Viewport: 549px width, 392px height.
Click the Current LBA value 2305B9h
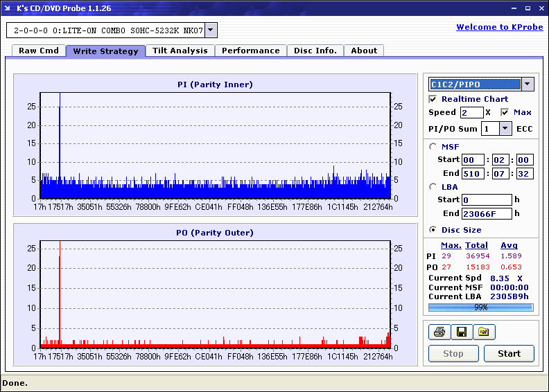pos(509,296)
